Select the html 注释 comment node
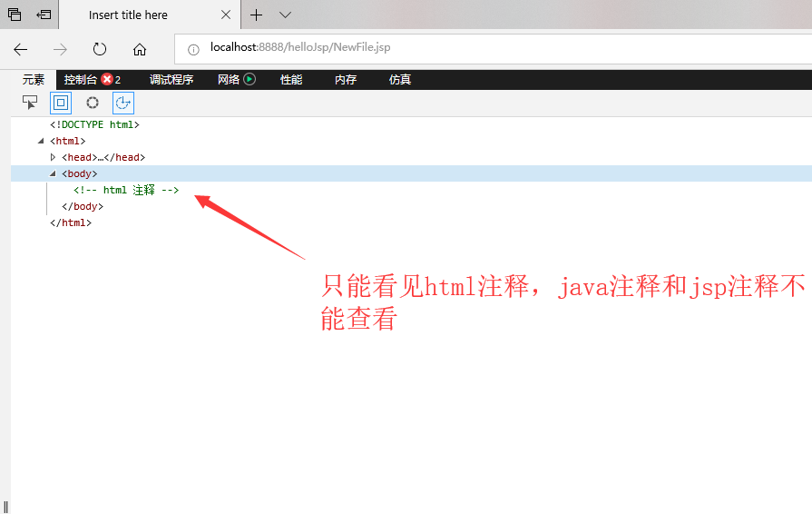The width and height of the screenshot is (812, 514). 126,190
